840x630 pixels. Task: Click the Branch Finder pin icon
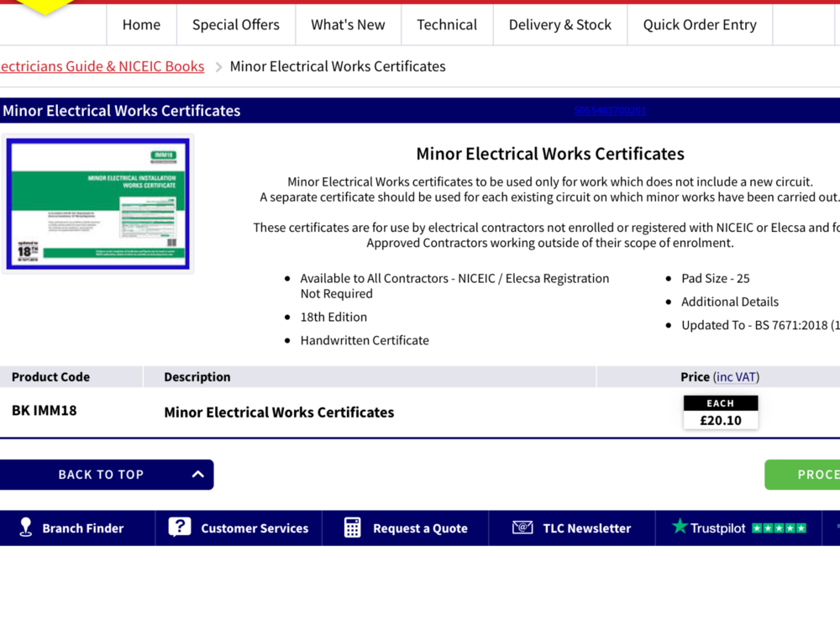pyautogui.click(x=25, y=528)
